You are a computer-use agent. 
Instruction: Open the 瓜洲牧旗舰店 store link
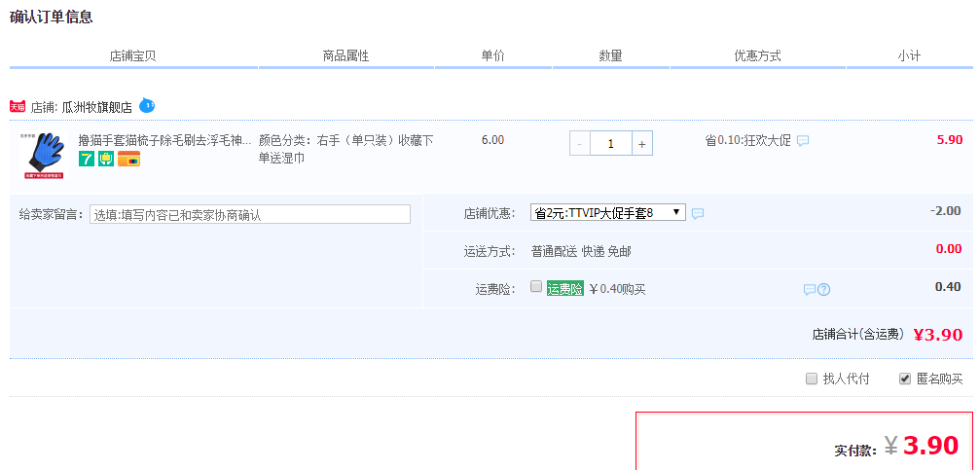[97, 107]
